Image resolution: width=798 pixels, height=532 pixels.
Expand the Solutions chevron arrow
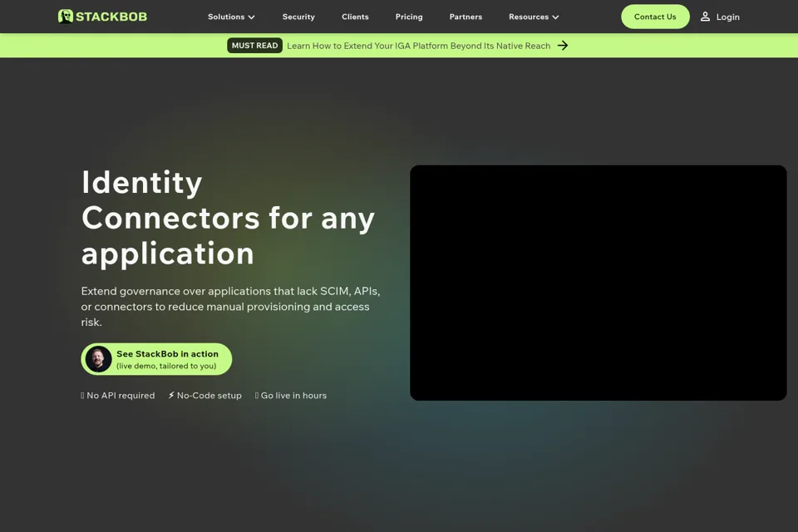(x=251, y=17)
